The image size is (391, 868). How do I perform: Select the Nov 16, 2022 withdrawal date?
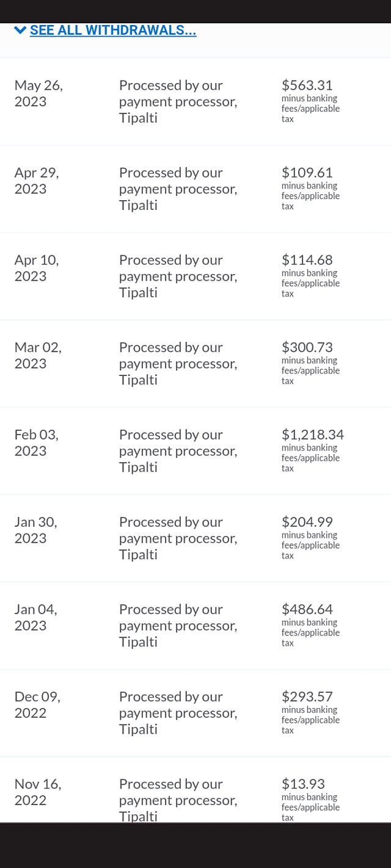38,792
